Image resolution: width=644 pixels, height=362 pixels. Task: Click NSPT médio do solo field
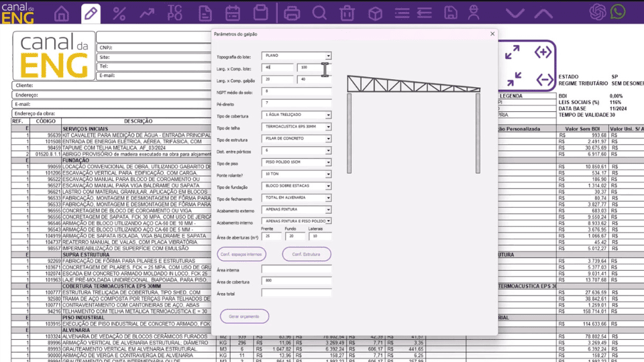click(297, 91)
